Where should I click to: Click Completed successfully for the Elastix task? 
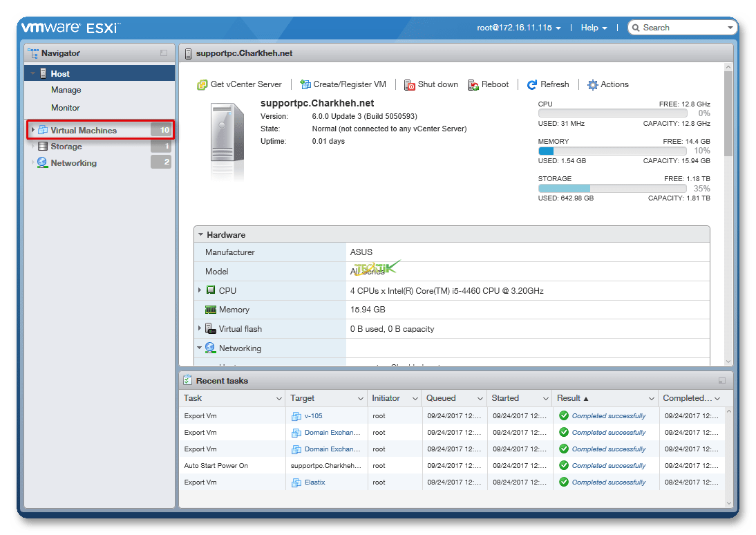(609, 482)
